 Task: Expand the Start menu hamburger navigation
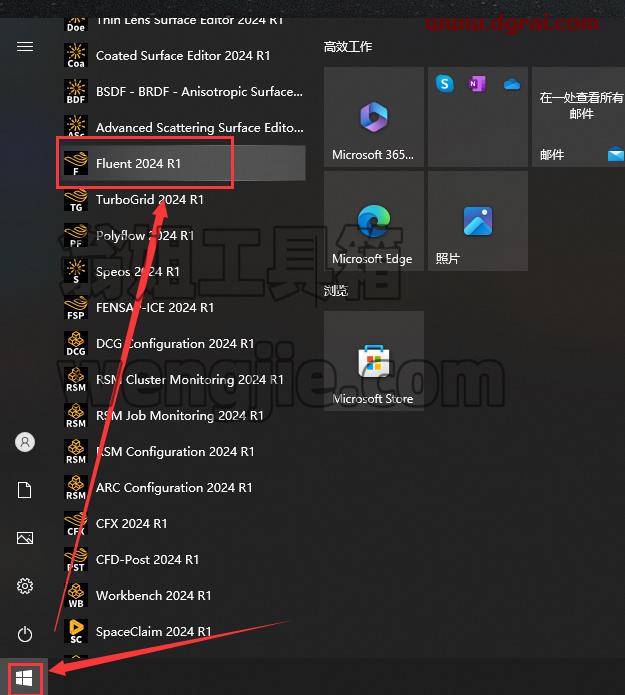pyautogui.click(x=25, y=47)
